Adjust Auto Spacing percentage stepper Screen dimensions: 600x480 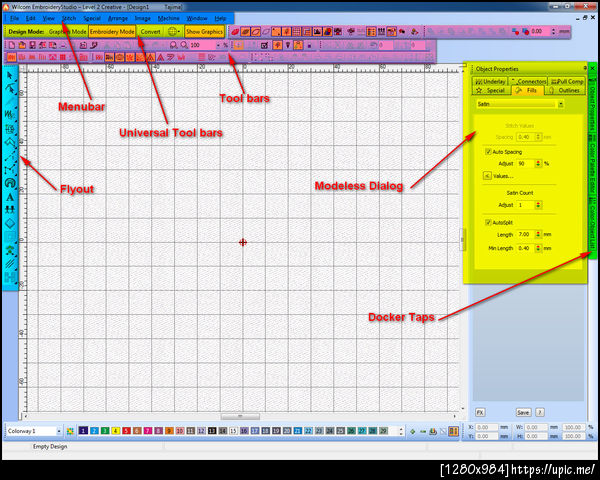point(538,163)
